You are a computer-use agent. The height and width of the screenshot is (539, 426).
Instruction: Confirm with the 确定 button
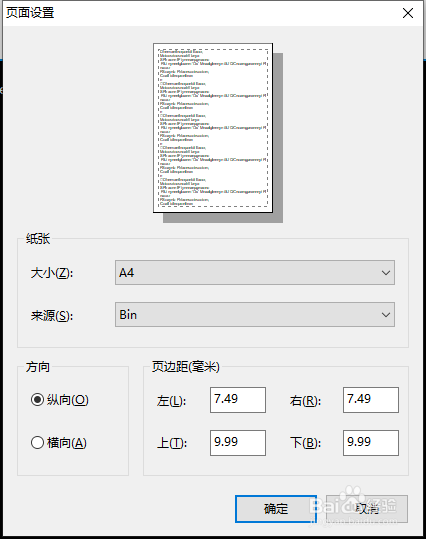(276, 509)
